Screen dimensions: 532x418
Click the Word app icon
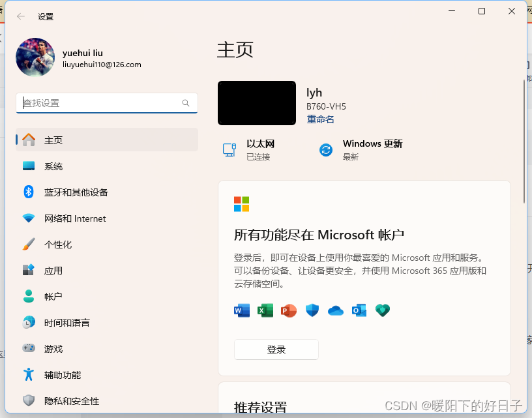242,310
